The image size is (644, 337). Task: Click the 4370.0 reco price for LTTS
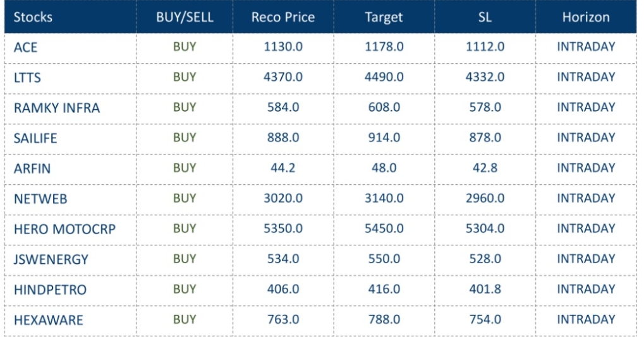[283, 77]
